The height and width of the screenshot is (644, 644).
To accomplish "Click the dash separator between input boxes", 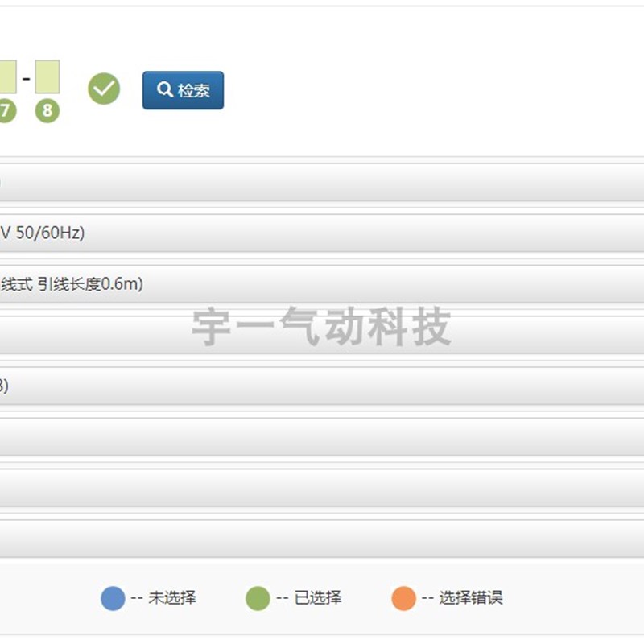I will pos(27,76).
